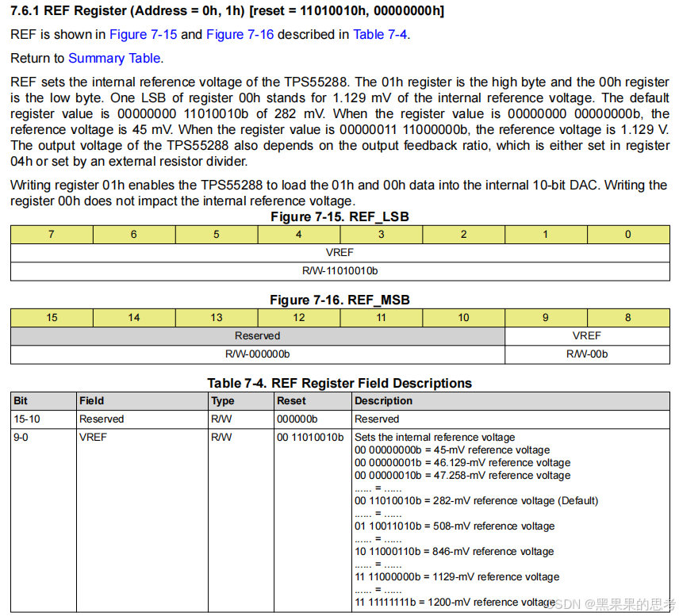Click the VREF field cell in Table 7-4
The width and height of the screenshot is (679, 616).
(143, 520)
